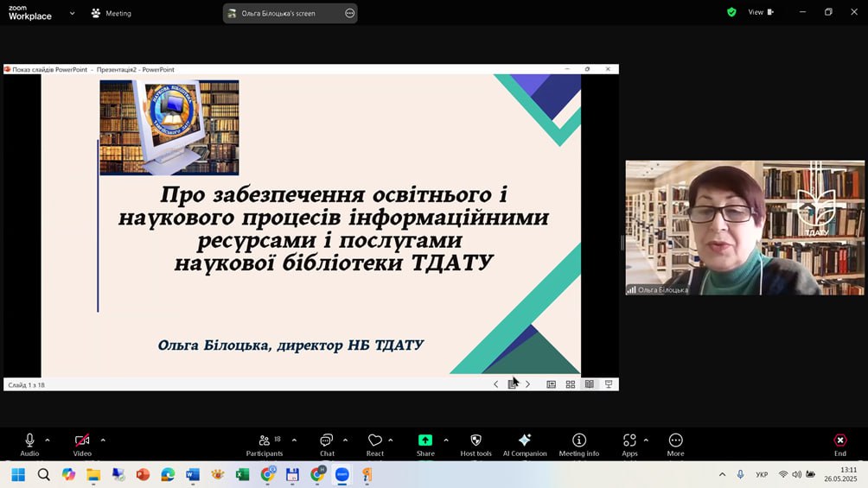The image size is (868, 488).
Task: Open Copilot from the taskbar
Action: click(x=68, y=475)
